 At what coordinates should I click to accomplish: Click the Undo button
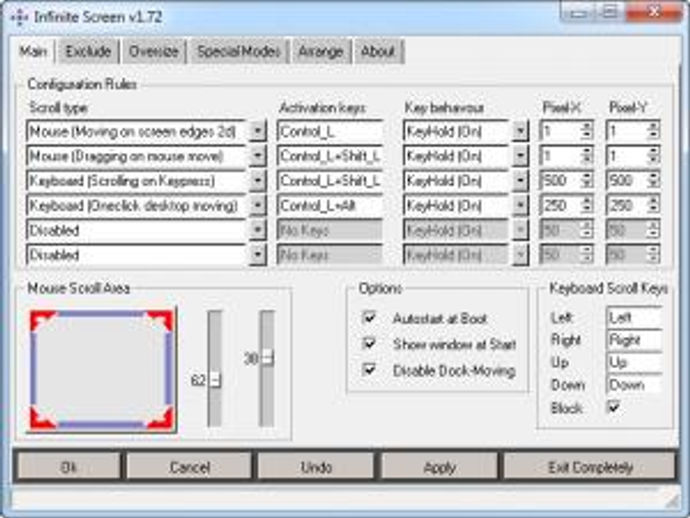click(x=316, y=467)
